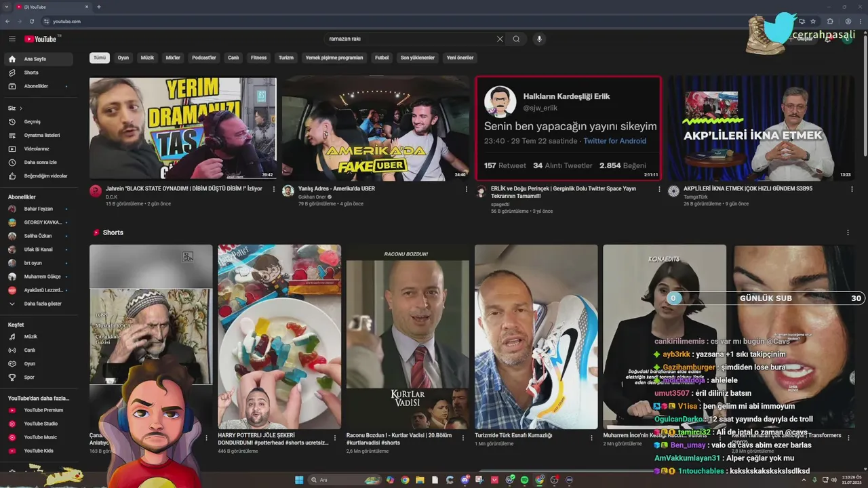Open the YouTube hamburger guide menu
The width and height of the screenshot is (868, 488).
coord(12,39)
